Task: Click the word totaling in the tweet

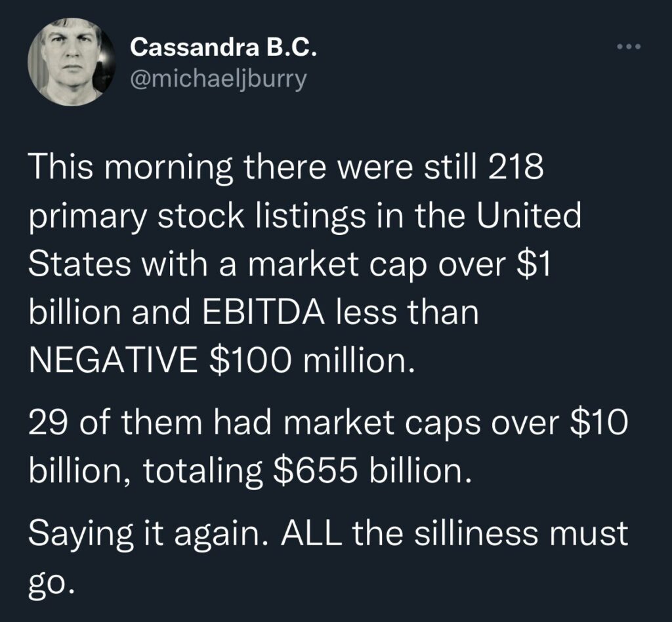Action: click(x=206, y=470)
